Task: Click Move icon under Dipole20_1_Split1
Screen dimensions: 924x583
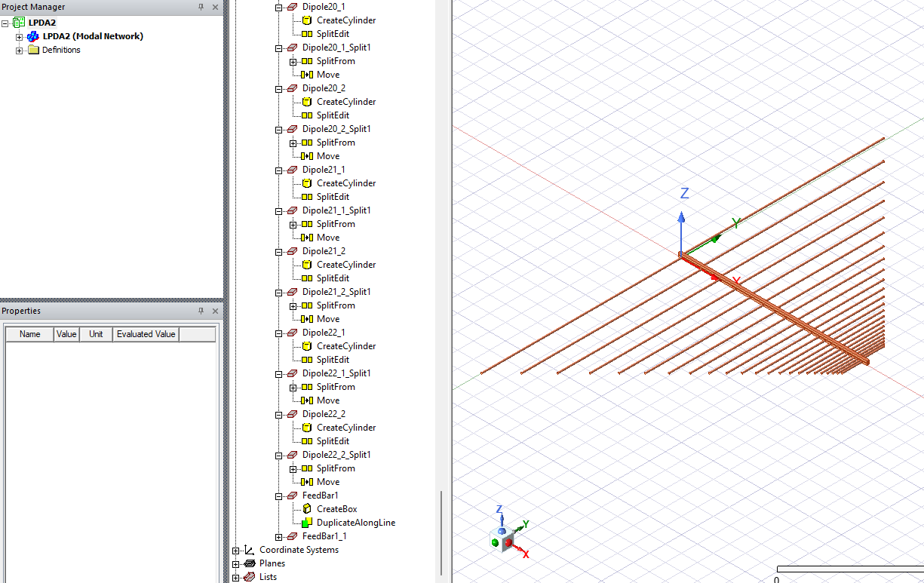Action: pyautogui.click(x=307, y=75)
